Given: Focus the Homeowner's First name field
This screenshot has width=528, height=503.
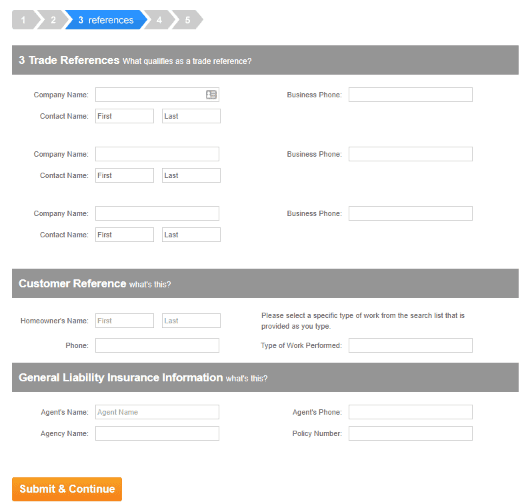Looking at the screenshot, I should point(125,321).
